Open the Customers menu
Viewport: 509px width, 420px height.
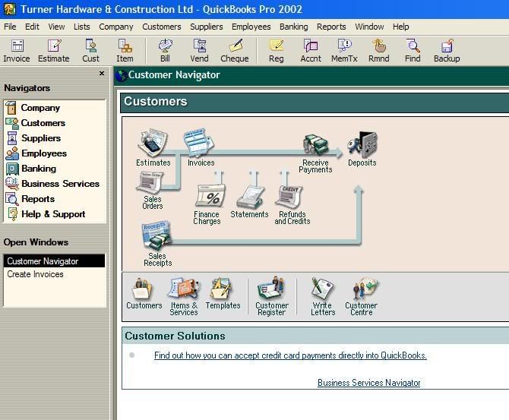[x=162, y=27]
